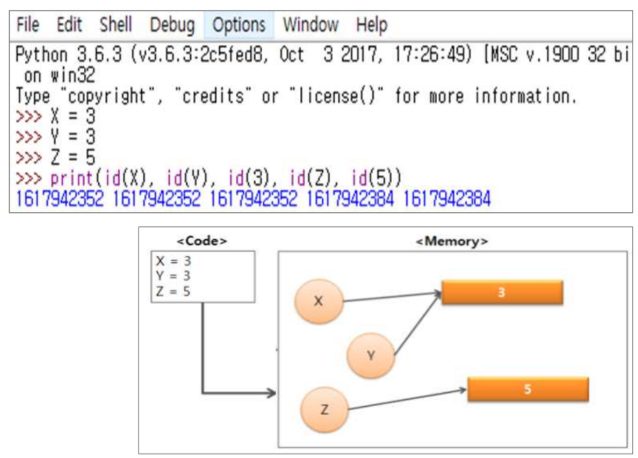The width and height of the screenshot is (638, 458).
Task: Click the last 1617942384 output value
Action: coord(447,199)
